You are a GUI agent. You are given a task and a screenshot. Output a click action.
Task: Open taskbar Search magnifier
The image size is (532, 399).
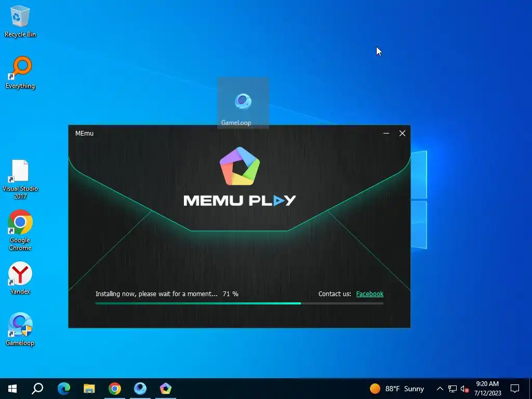(37, 389)
